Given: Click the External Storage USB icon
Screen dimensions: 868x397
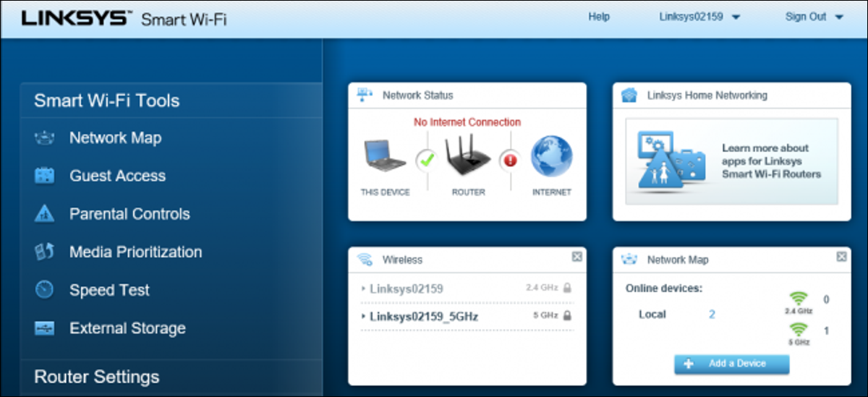Looking at the screenshot, I should pyautogui.click(x=45, y=328).
